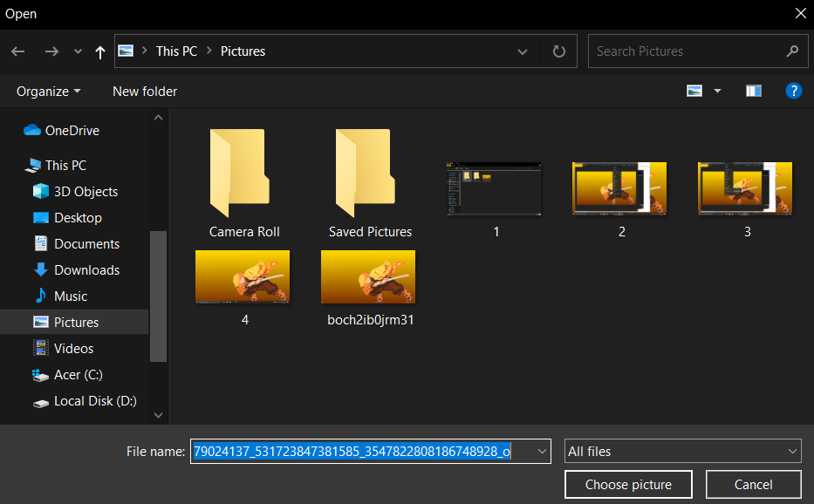
Task: Open the Organize menu
Action: coord(48,92)
